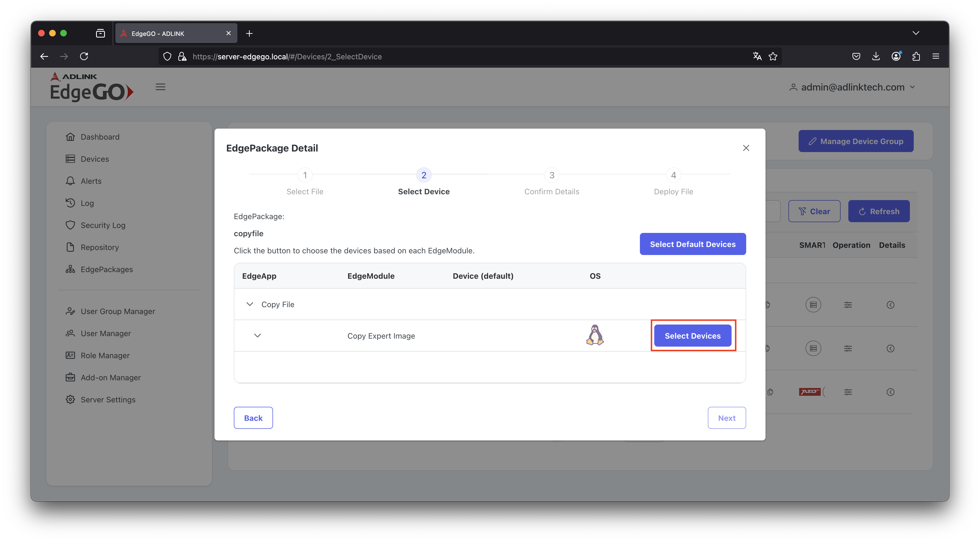This screenshot has height=542, width=980.
Task: Go to step 1 Select File
Action: click(x=305, y=175)
